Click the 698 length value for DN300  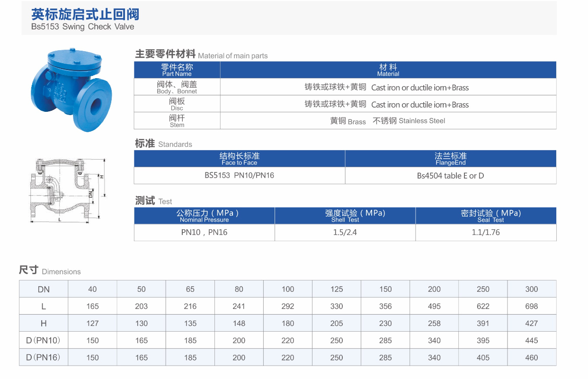point(532,306)
